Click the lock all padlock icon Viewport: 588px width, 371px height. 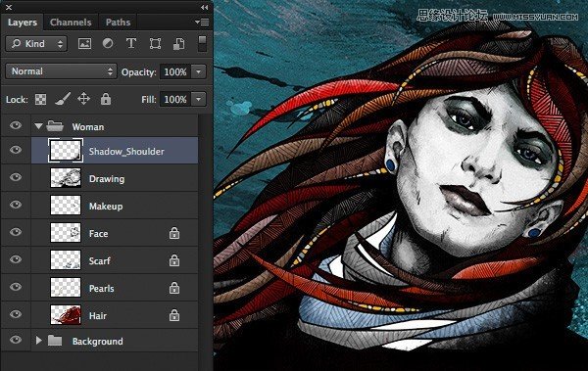coord(106,99)
